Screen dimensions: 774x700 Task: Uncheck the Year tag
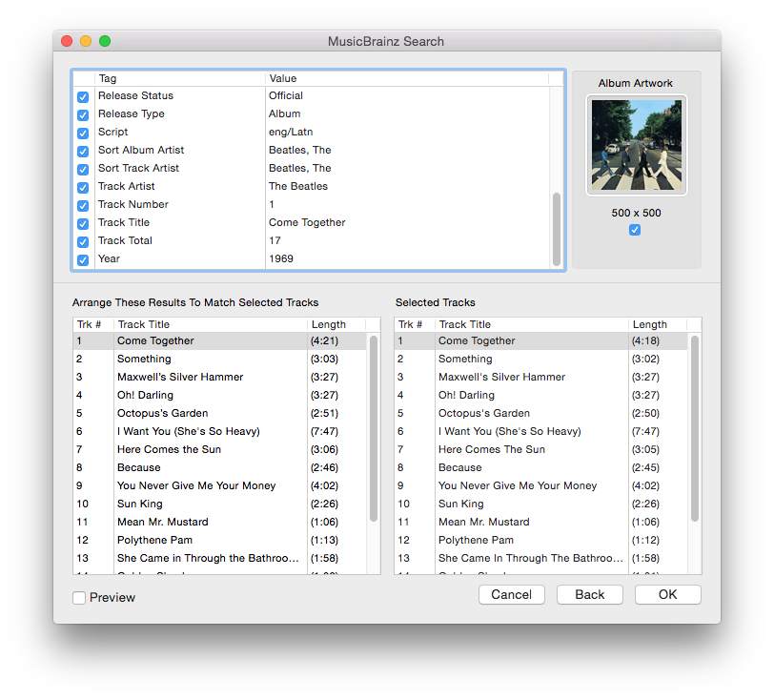point(83,259)
